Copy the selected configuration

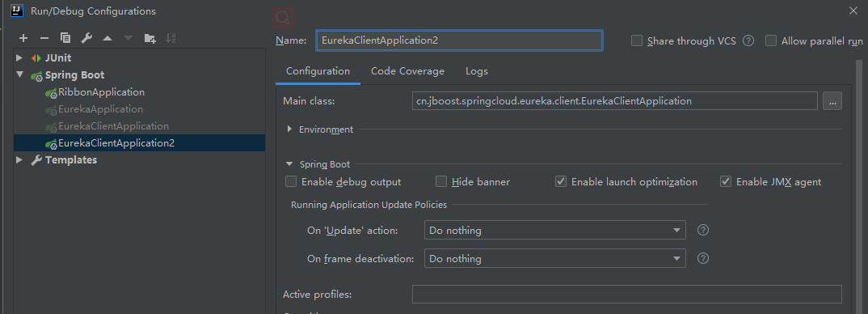coord(65,38)
